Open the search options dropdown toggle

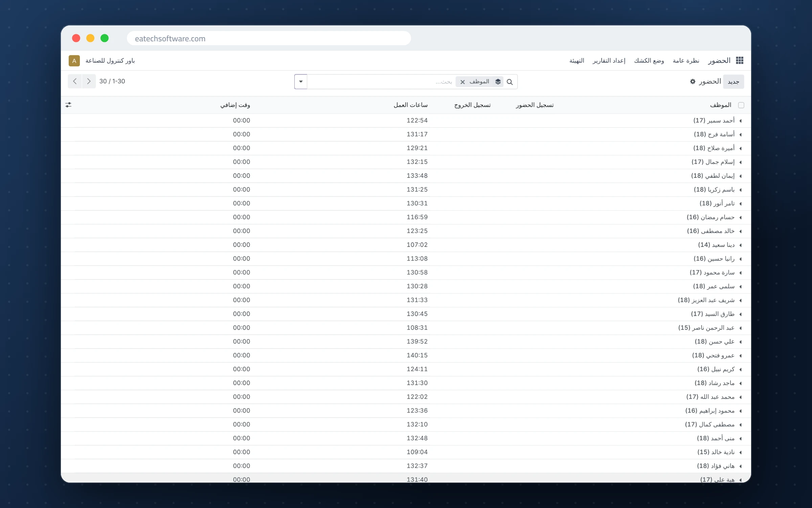coord(301,82)
